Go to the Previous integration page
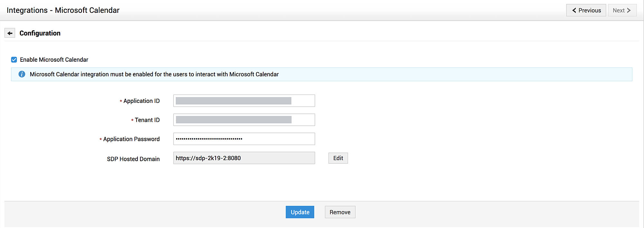 [586, 10]
